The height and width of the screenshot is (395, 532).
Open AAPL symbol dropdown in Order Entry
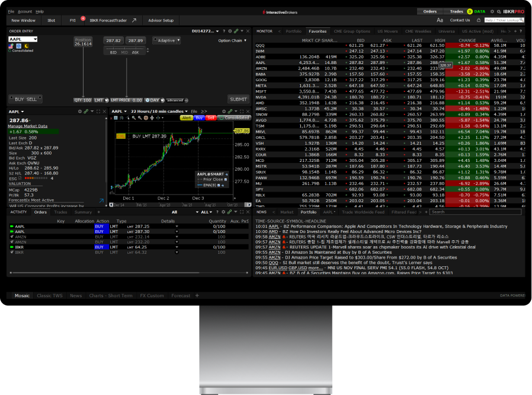36,39
